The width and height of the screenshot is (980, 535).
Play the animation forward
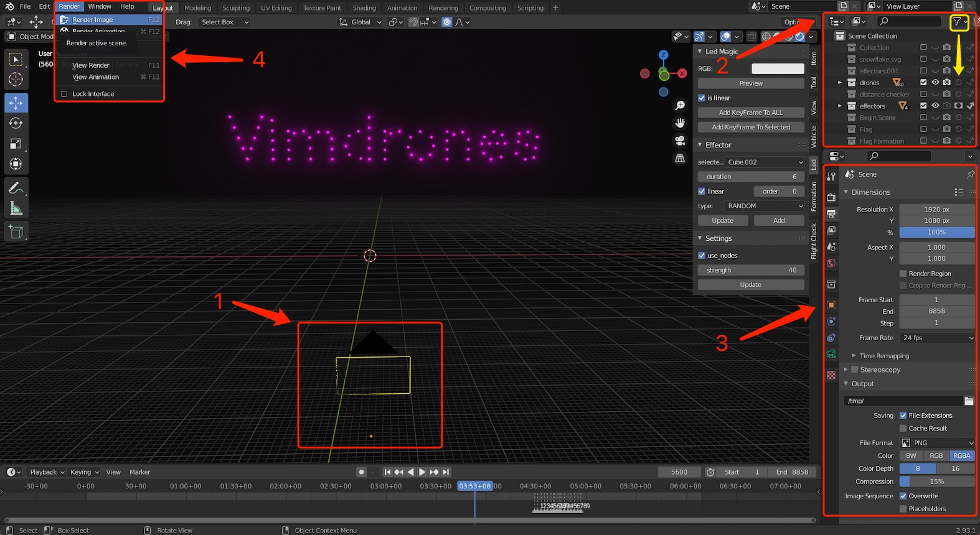422,472
